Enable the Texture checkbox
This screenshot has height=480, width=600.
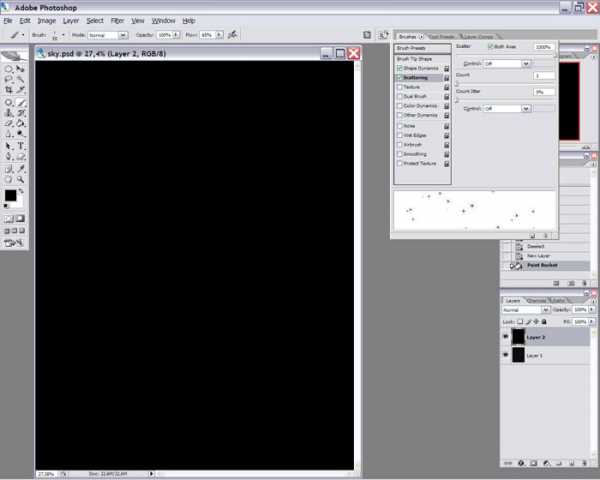(x=400, y=86)
